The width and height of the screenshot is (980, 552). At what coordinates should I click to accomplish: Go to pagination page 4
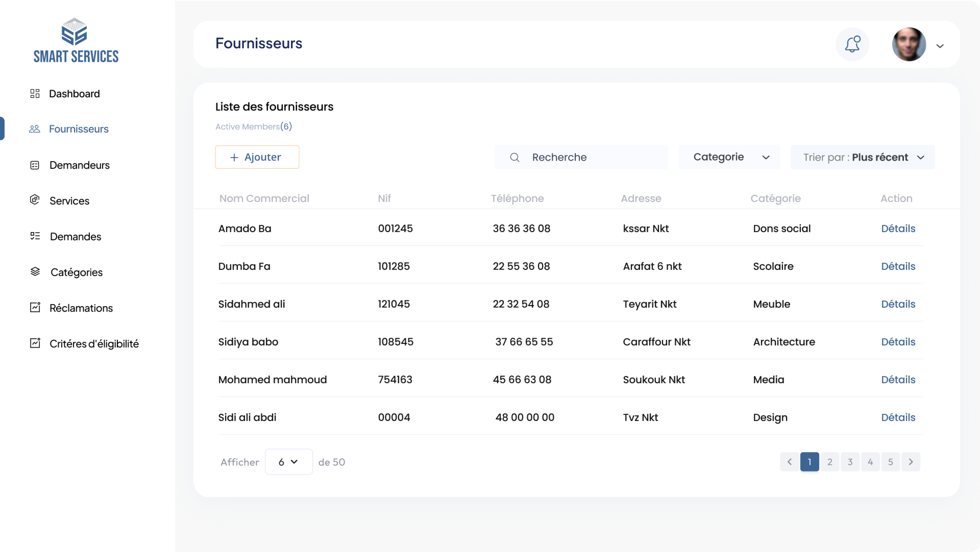[x=870, y=462]
